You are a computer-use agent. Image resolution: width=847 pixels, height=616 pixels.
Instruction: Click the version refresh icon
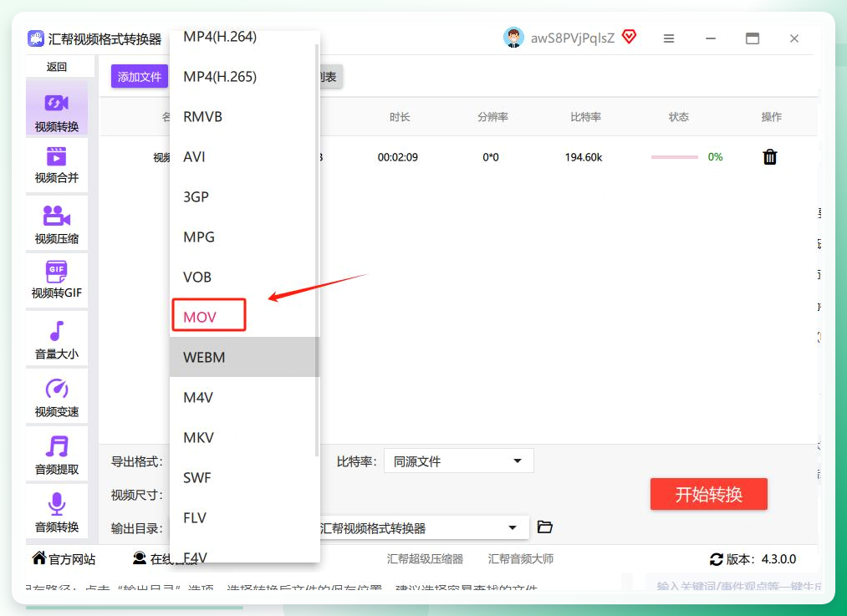(x=717, y=559)
